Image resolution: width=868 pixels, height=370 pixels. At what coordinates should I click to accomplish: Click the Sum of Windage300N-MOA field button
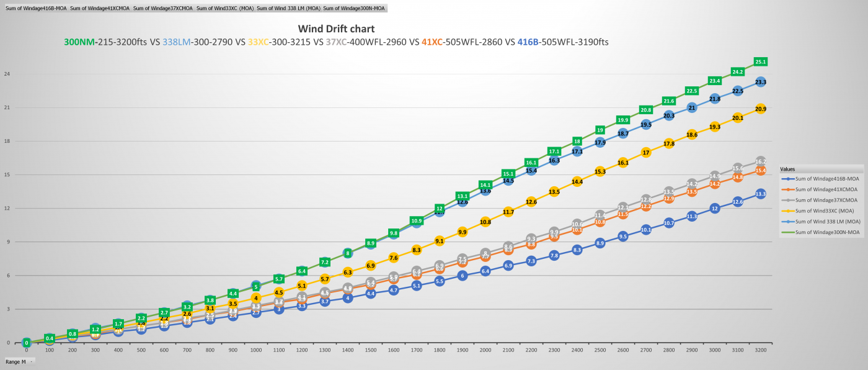(x=354, y=9)
